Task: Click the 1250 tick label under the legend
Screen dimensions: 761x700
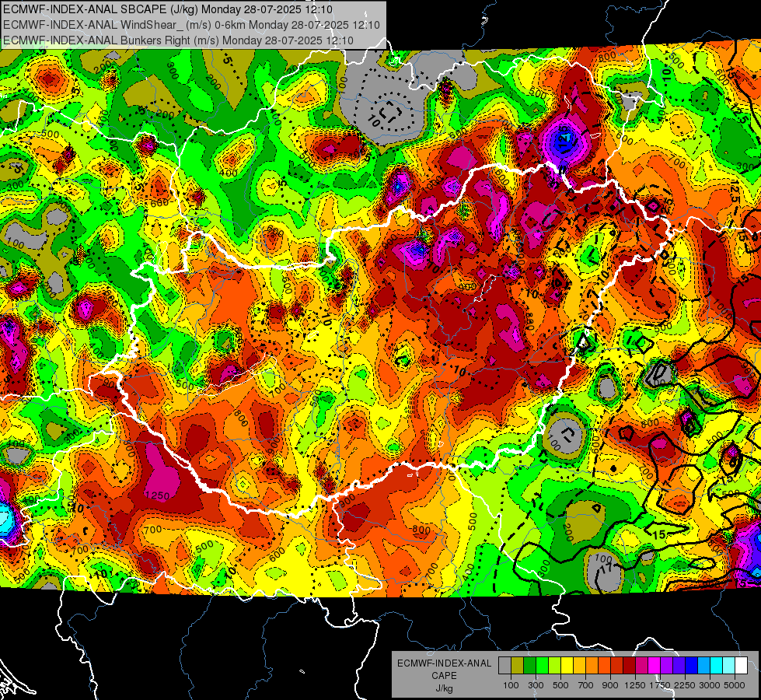Action: pos(635,685)
